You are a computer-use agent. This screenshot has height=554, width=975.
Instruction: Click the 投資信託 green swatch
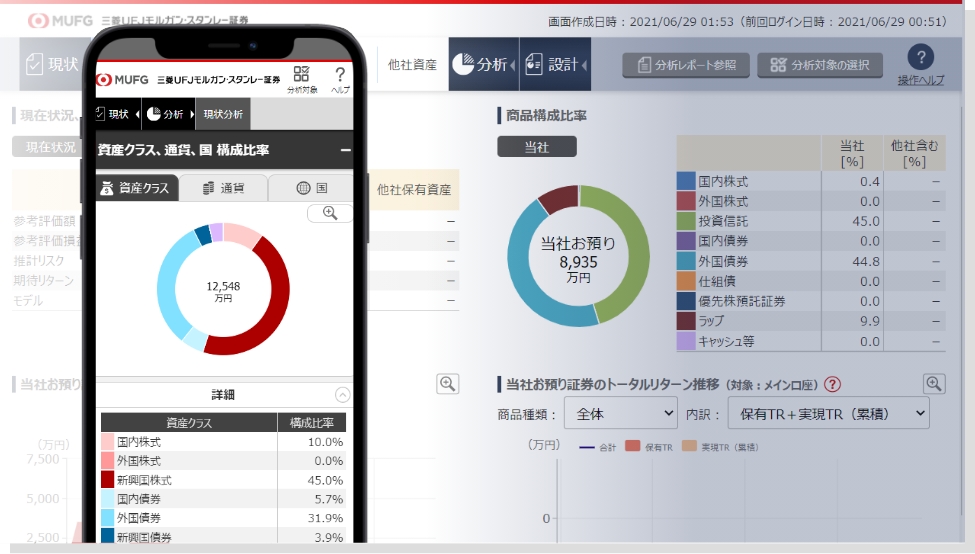pyautogui.click(x=685, y=221)
